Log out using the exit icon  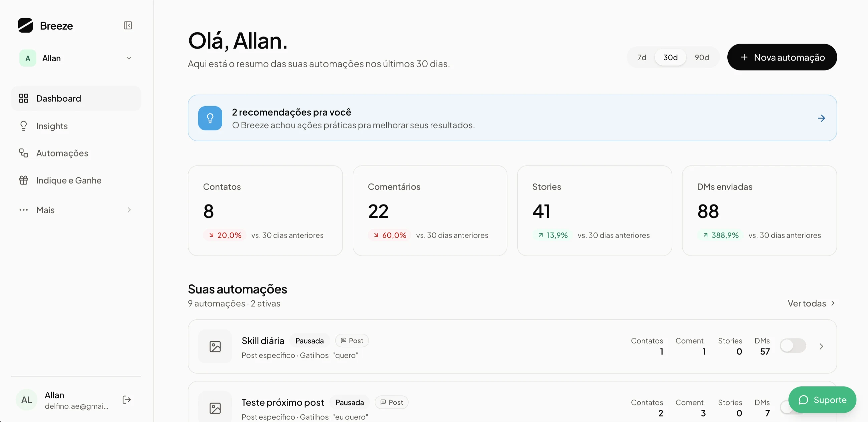coord(126,400)
